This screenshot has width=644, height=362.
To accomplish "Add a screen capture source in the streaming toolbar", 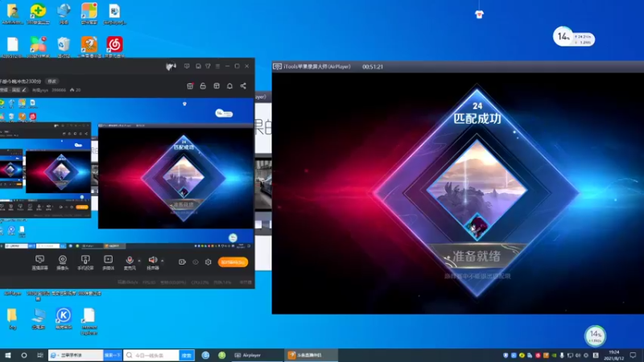I will coord(39,262).
